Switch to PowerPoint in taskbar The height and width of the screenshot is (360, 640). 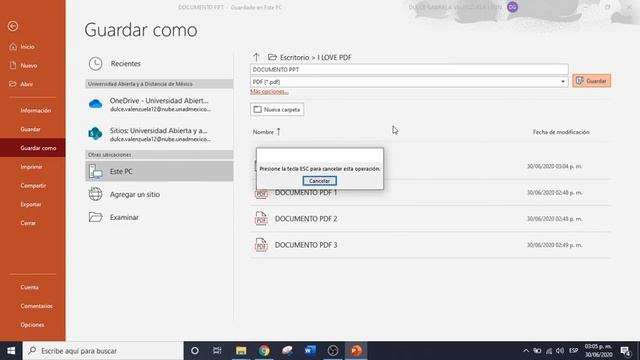(x=356, y=351)
